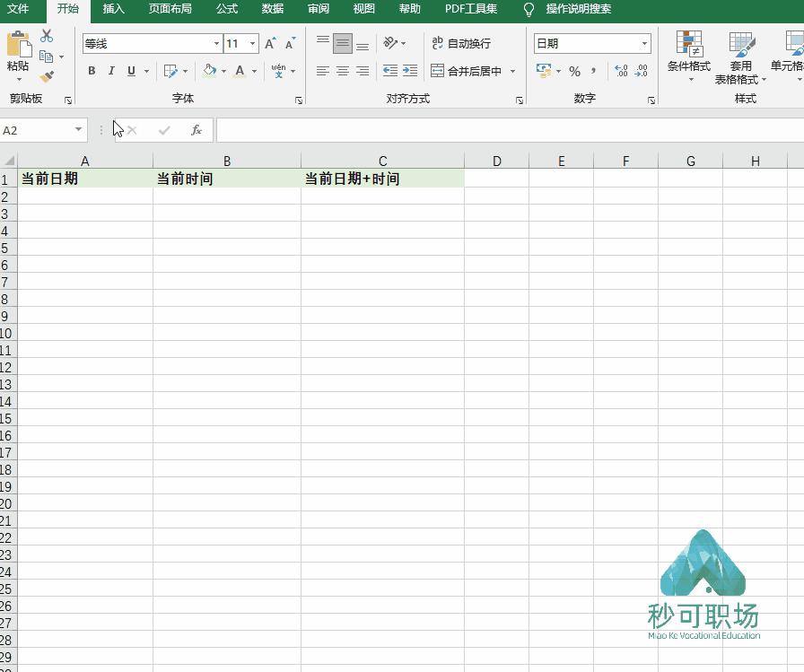Switch to the 公式 ribbon tab
Screen dimensions: 804x672
(226, 10)
